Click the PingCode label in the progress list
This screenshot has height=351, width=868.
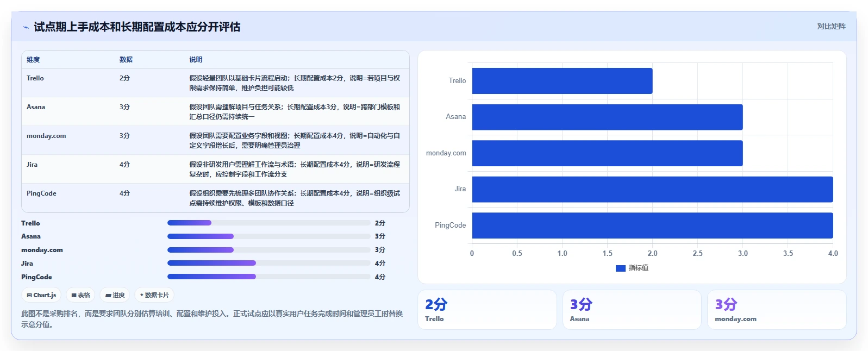[x=36, y=277]
